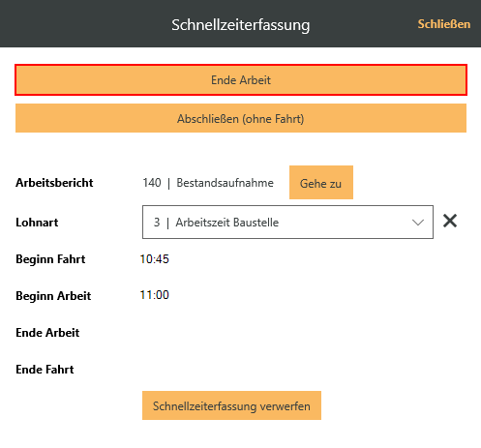Discard via Schnellzeiterfassung verwerfen button

231,405
